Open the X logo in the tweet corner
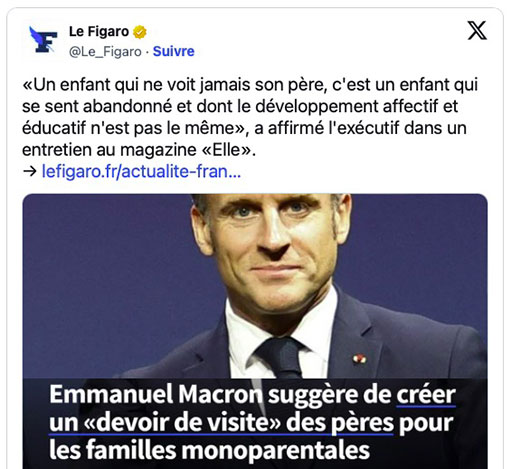Image resolution: width=512 pixels, height=469 pixels. click(x=477, y=30)
